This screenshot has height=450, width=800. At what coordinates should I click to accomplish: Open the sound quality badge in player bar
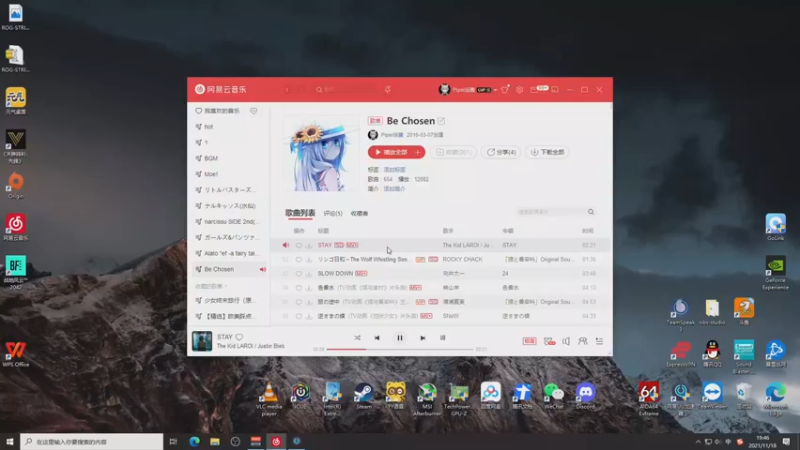click(529, 341)
